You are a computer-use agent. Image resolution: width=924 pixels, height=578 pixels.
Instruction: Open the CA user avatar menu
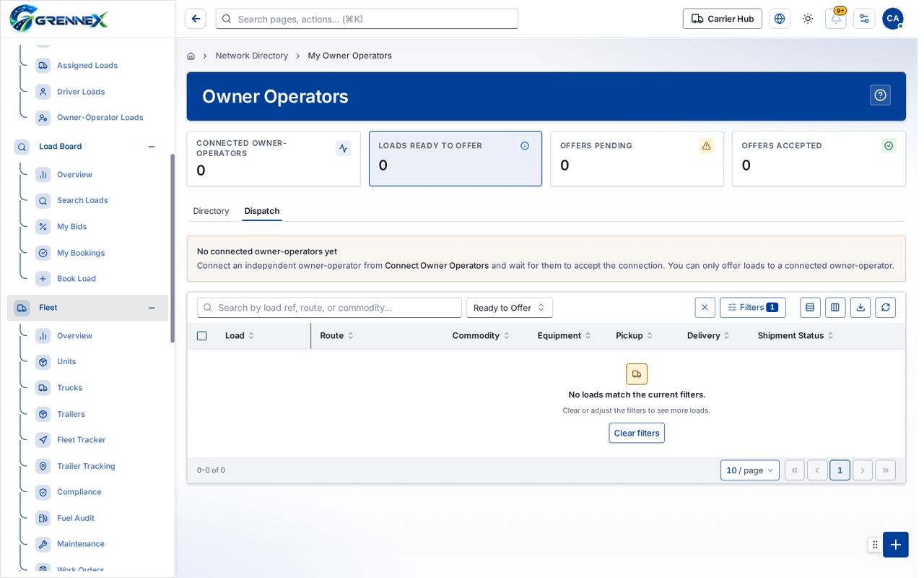pos(893,19)
